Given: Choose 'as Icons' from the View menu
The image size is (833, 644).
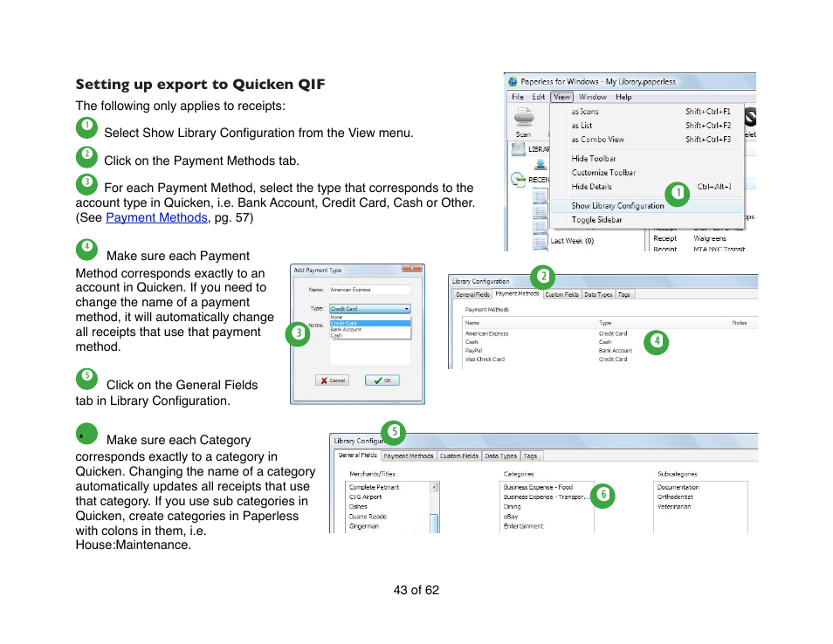Looking at the screenshot, I should point(647,112).
